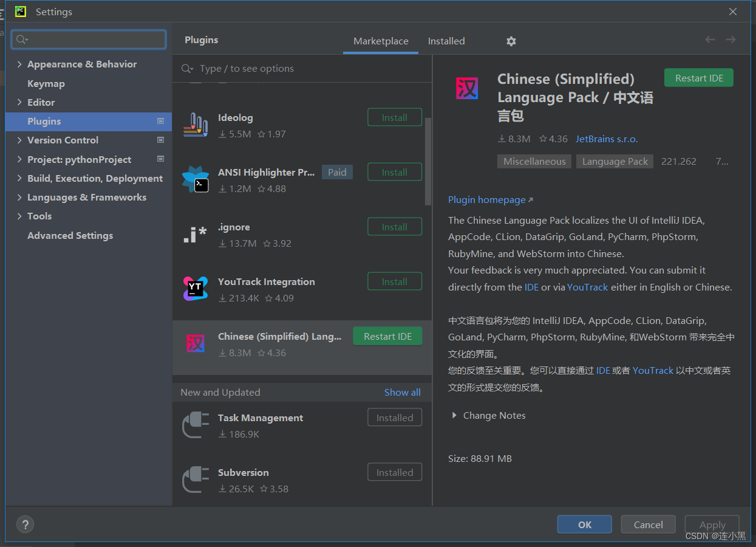Expand the Editor settings node
756x547 pixels.
[19, 102]
